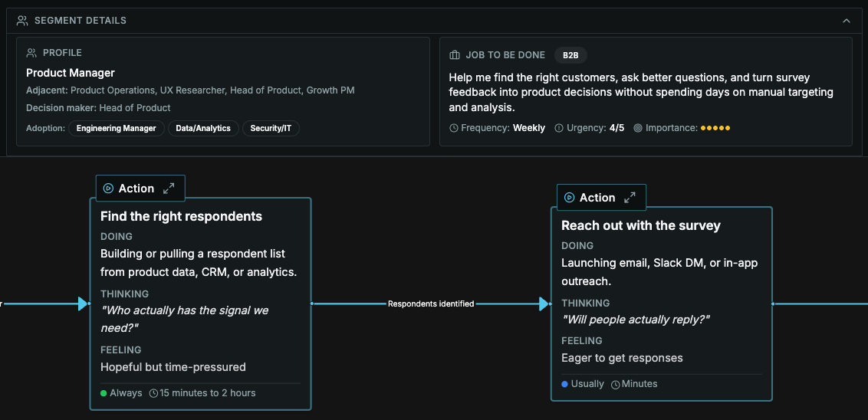
Task: Click clock icon beside 15 minutes to 2 hours
Action: (x=154, y=393)
